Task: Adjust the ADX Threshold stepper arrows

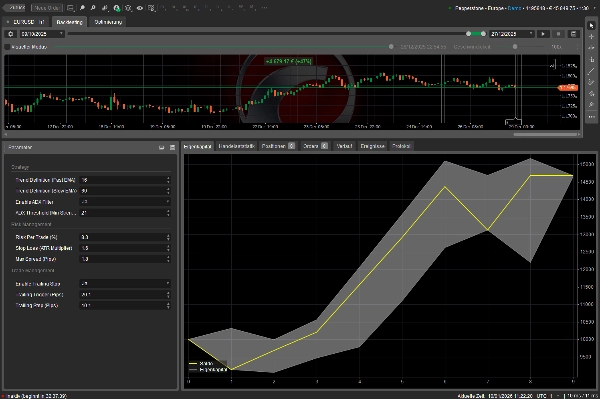Action: (168, 213)
